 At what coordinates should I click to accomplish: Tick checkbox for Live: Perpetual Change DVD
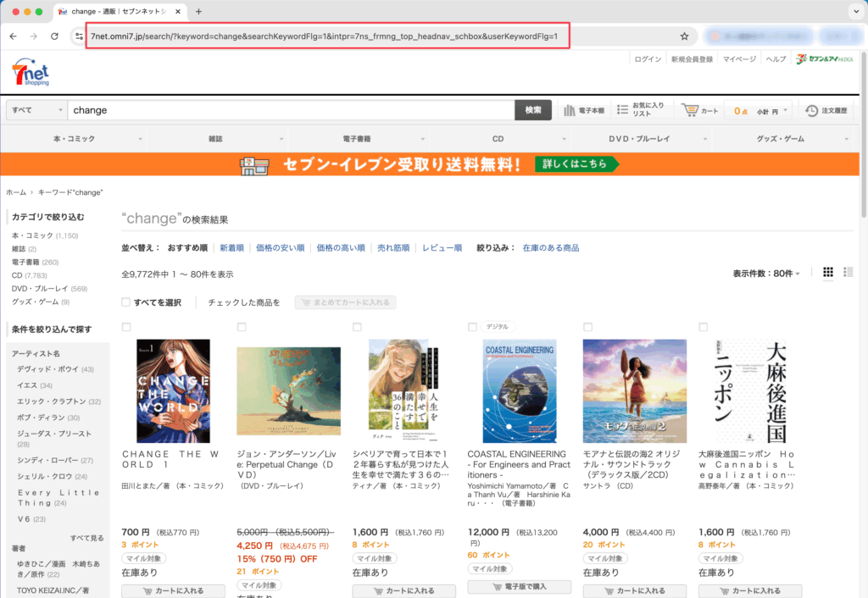click(242, 327)
